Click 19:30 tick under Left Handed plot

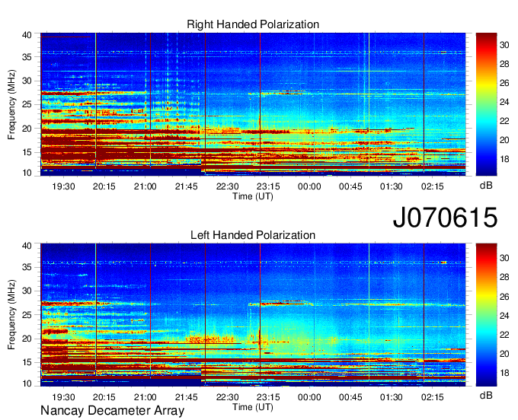[63, 397]
